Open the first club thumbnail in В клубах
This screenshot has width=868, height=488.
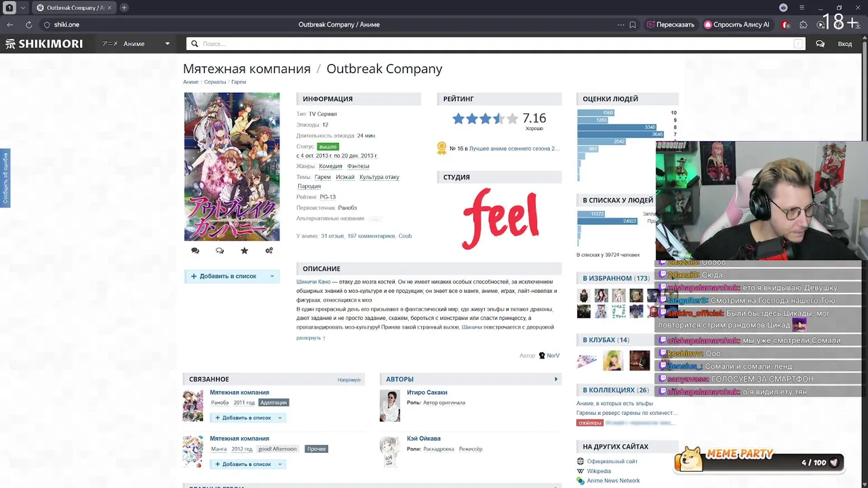point(587,361)
